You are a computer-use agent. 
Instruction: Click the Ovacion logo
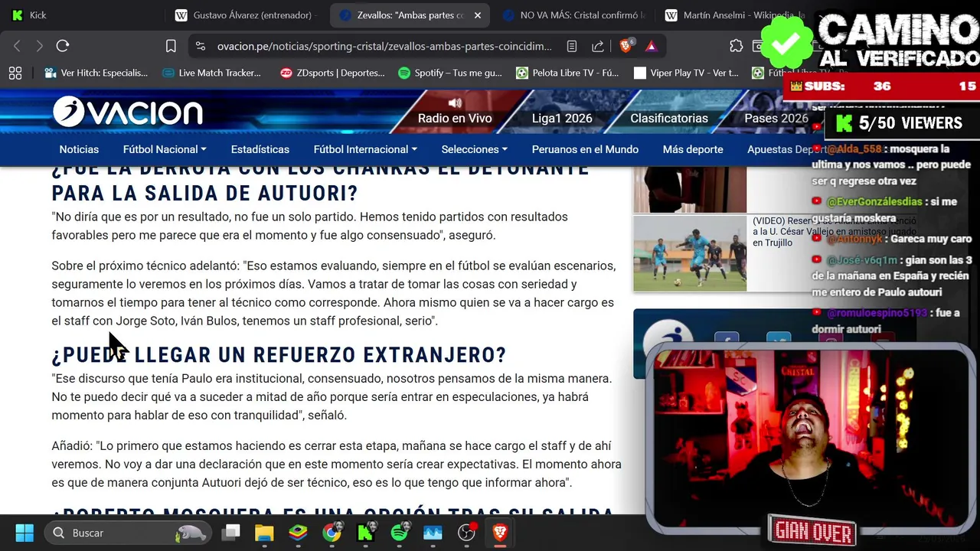[128, 112]
